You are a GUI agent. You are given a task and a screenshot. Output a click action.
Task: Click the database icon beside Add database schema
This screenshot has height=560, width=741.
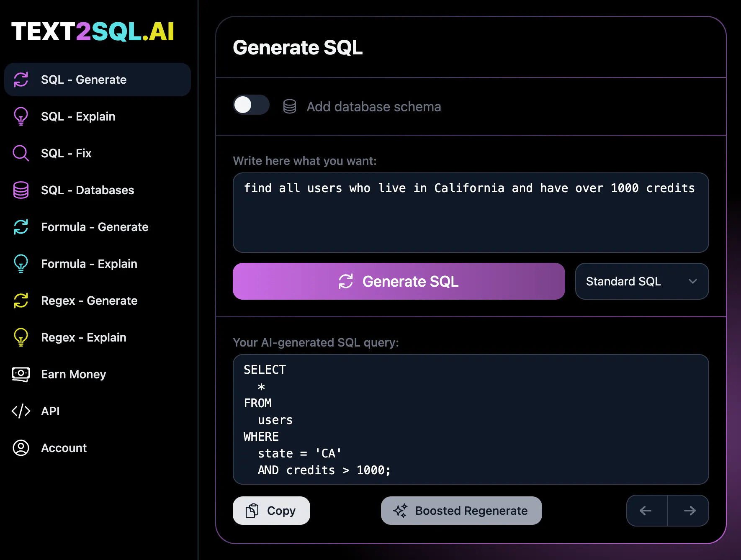click(x=290, y=106)
